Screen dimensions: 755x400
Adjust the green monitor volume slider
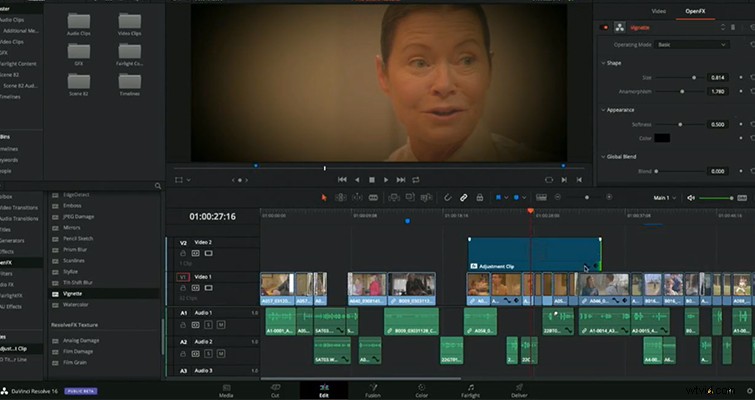click(716, 198)
